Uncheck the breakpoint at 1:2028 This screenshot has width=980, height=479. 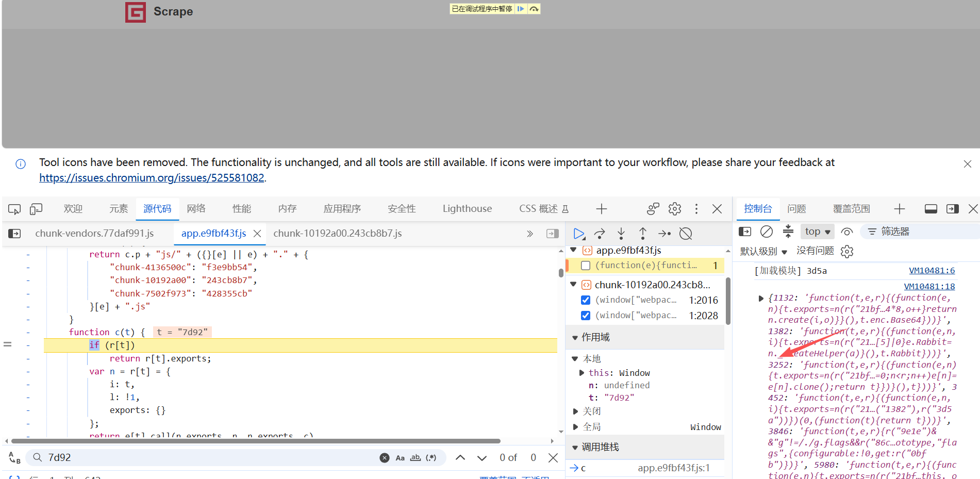pos(586,316)
